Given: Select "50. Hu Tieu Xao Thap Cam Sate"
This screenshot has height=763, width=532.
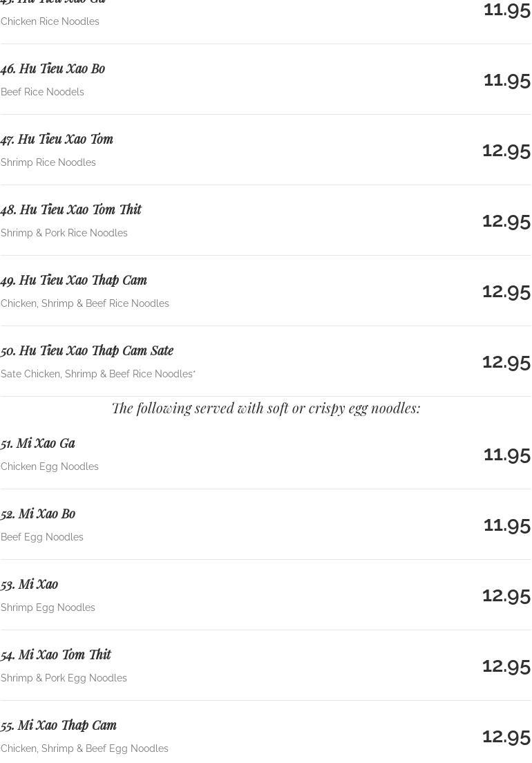Looking at the screenshot, I should [x=87, y=350].
